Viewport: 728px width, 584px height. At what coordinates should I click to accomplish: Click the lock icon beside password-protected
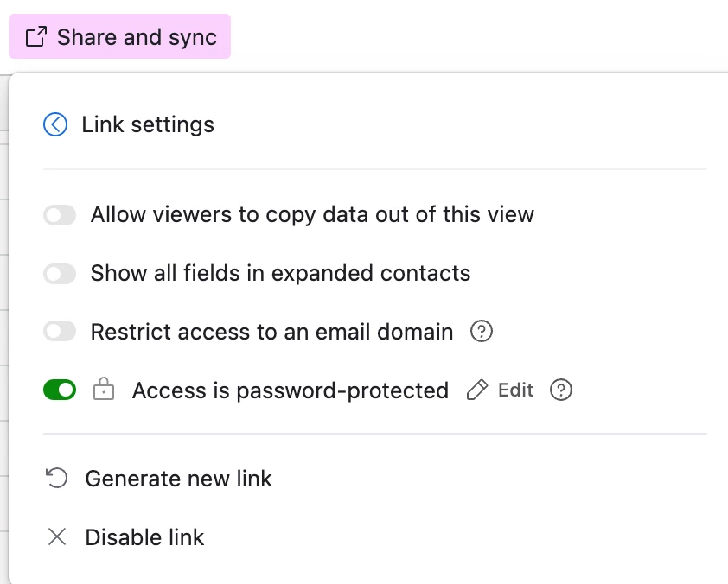[x=104, y=389]
